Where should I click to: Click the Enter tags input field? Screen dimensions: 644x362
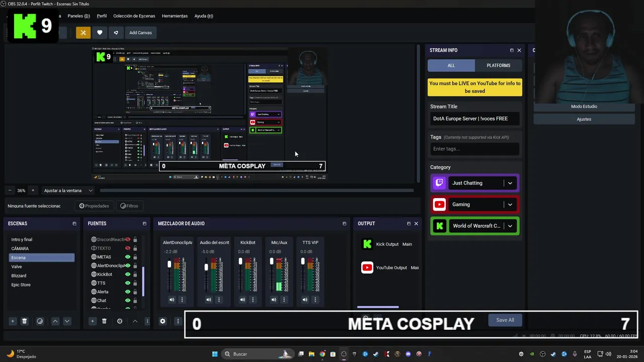(474, 149)
